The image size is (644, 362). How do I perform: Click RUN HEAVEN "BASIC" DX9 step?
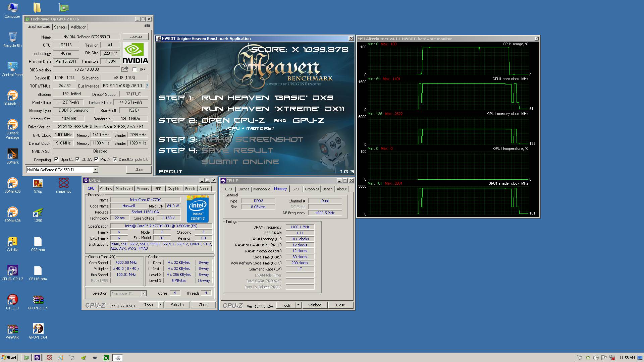267,98
